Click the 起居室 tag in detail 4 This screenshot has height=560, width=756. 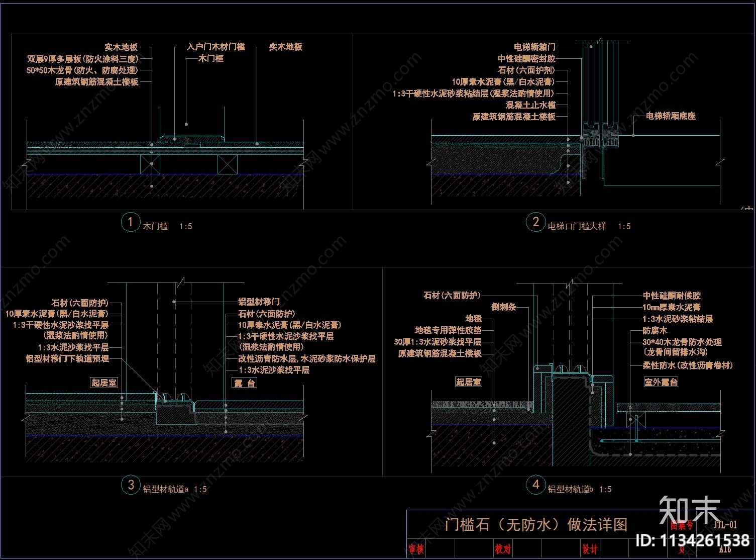(x=468, y=382)
